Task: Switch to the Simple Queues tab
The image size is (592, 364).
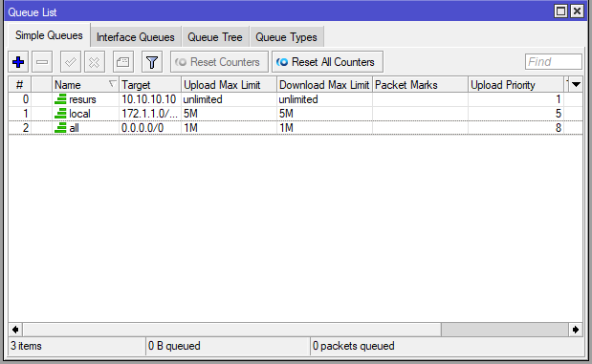Action: tap(49, 35)
